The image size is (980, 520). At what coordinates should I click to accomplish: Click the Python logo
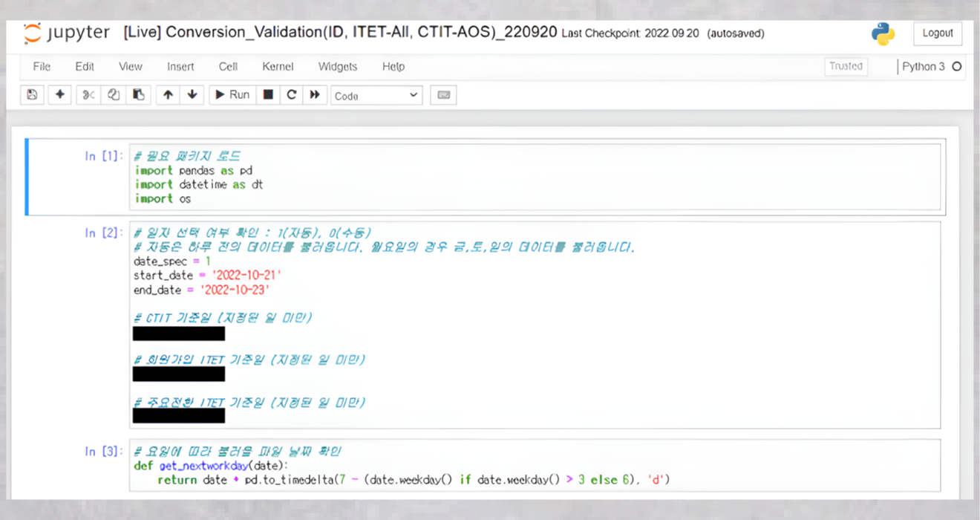883,34
